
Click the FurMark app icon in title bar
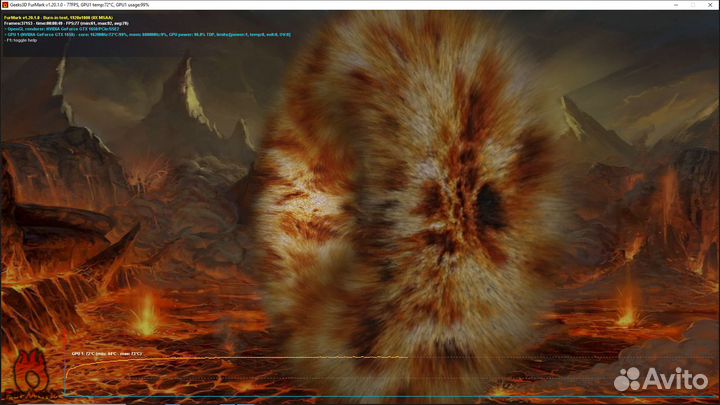click(x=5, y=4)
